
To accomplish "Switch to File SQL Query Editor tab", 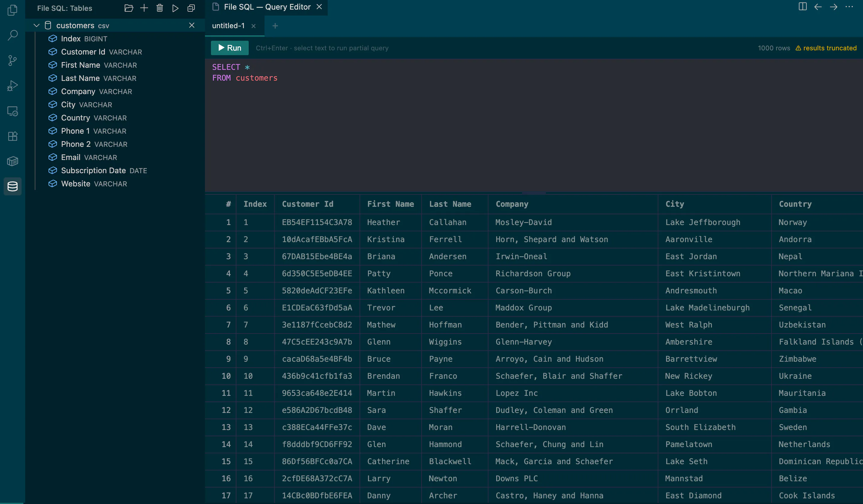I will pyautogui.click(x=267, y=7).
